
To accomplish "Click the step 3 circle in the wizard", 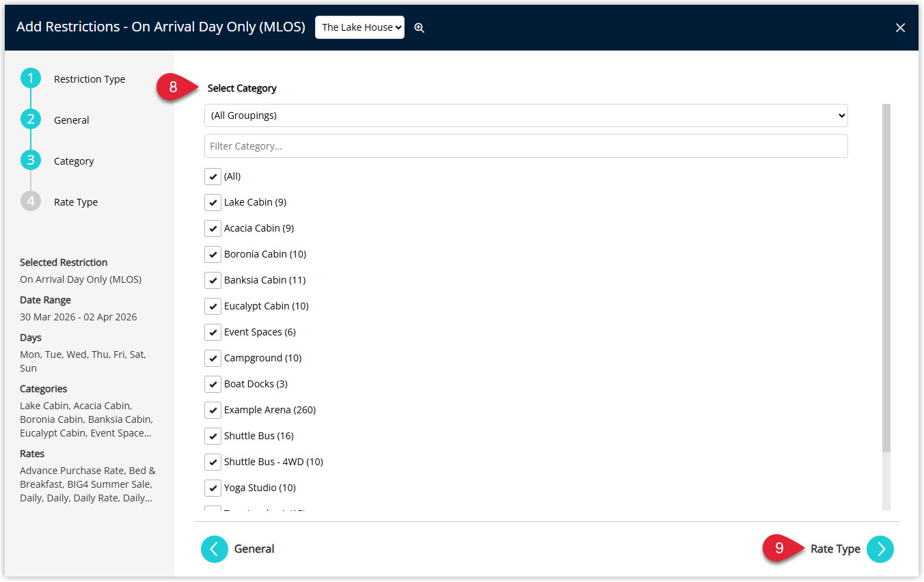I will tap(31, 161).
